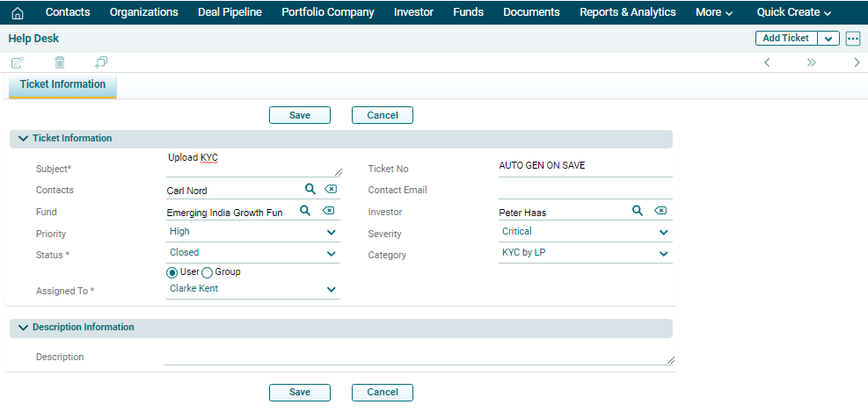Open the three-dot more options button
Image resolution: width=868 pixels, height=412 pixels.
[853, 39]
